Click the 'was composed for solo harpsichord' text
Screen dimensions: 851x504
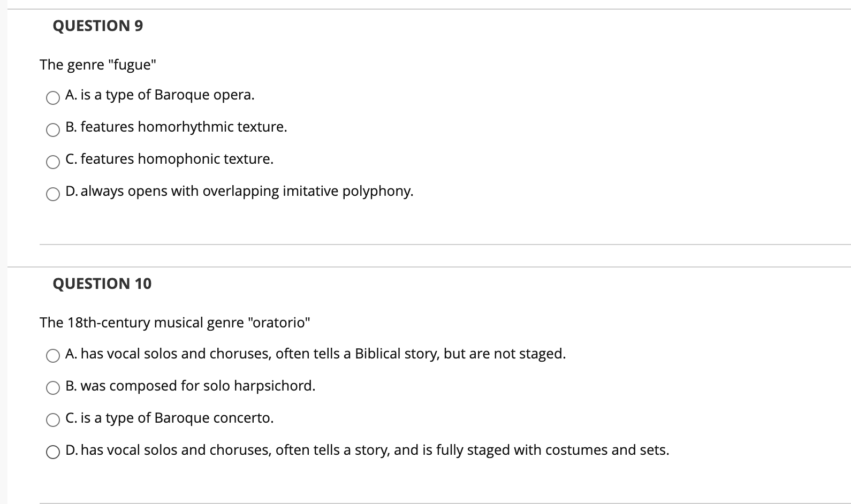tap(198, 386)
